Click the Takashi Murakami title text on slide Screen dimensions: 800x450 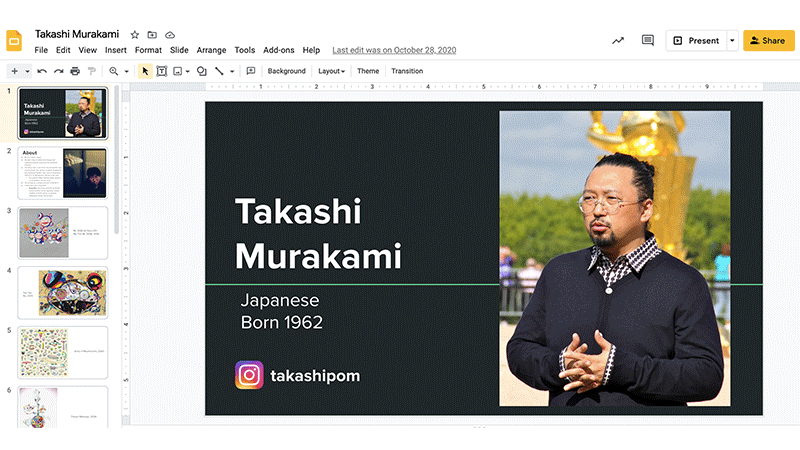click(318, 234)
